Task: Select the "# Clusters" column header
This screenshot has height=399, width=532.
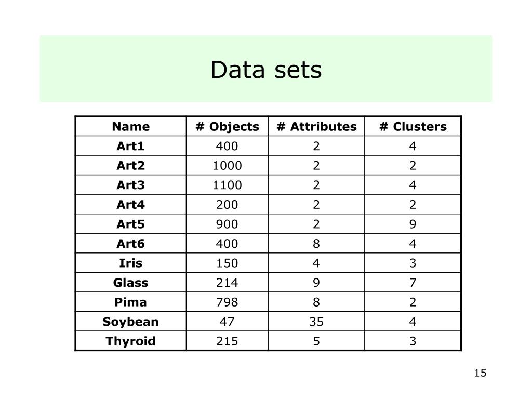Action: click(413, 127)
